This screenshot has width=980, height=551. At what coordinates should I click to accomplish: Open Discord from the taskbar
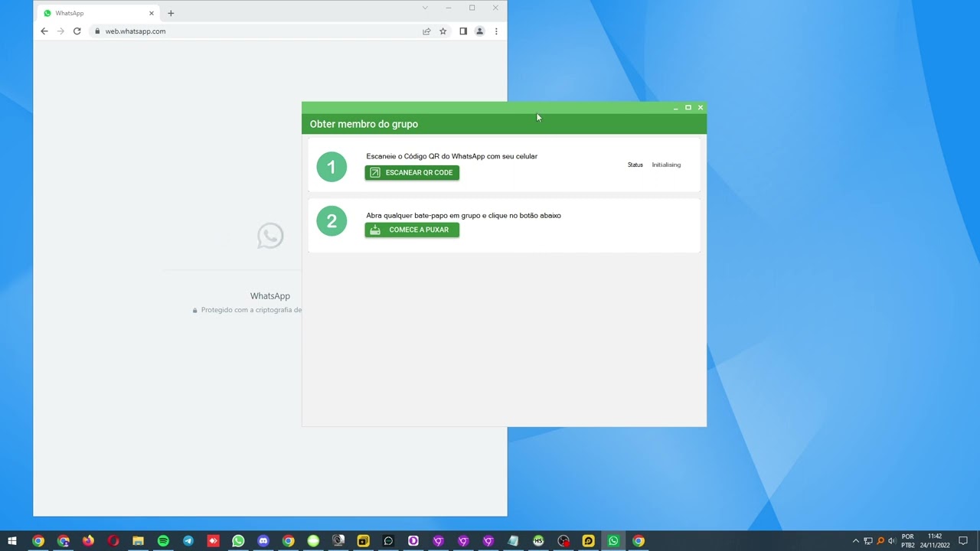263,541
